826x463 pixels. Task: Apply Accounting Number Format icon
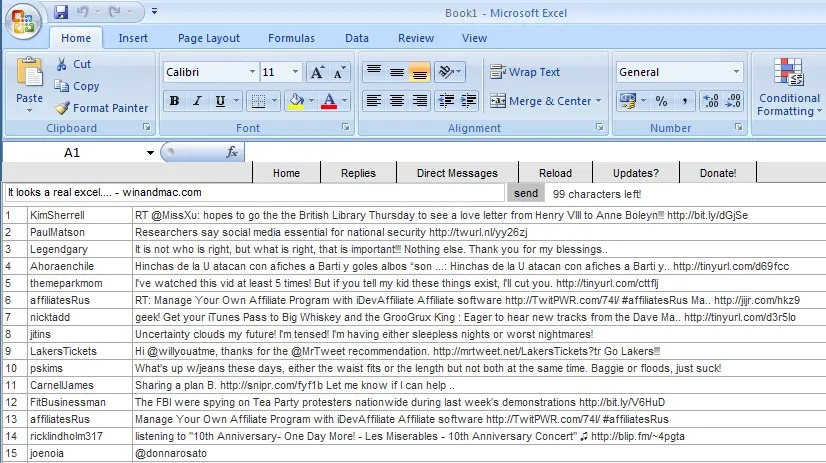pyautogui.click(x=628, y=101)
